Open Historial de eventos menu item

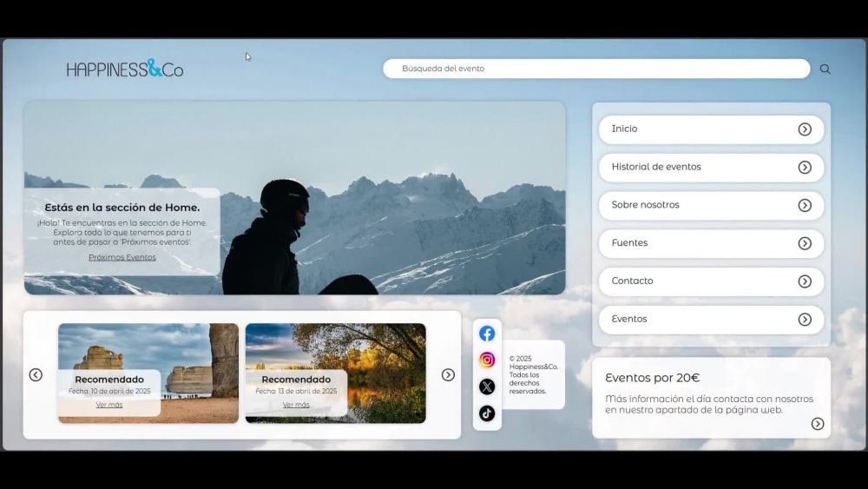coord(712,168)
